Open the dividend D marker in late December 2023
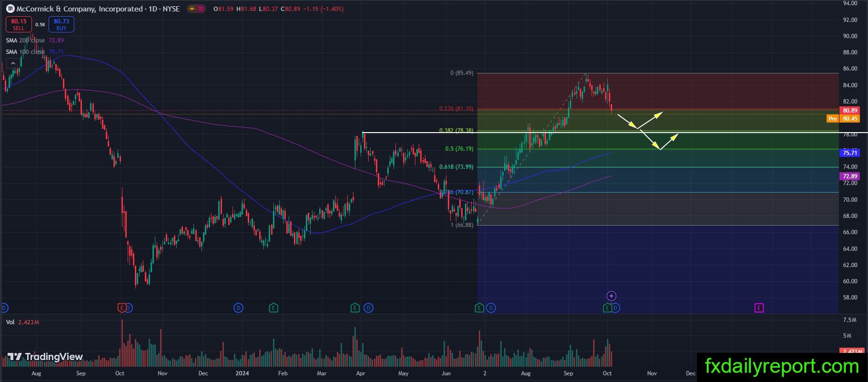Image resolution: width=868 pixels, height=382 pixels. click(239, 308)
